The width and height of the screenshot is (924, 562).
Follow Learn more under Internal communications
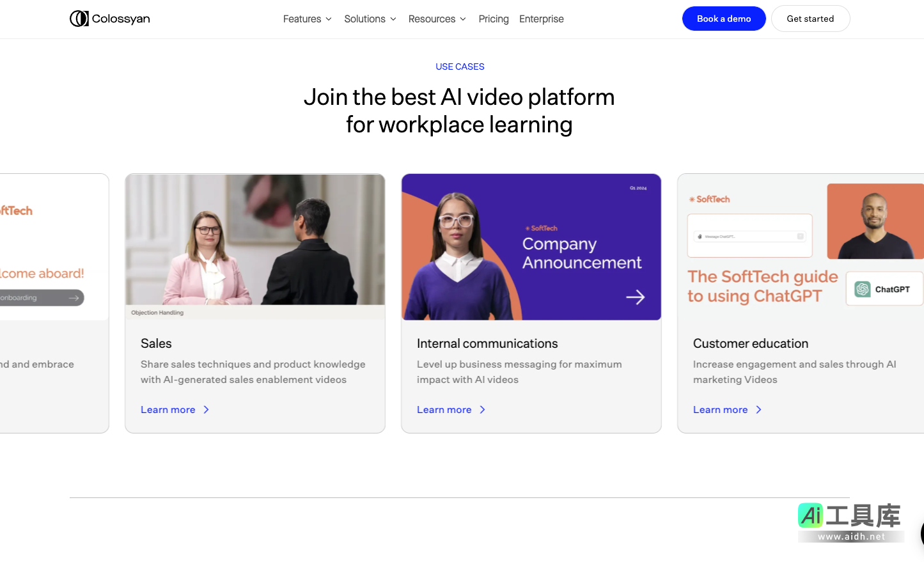tap(444, 410)
